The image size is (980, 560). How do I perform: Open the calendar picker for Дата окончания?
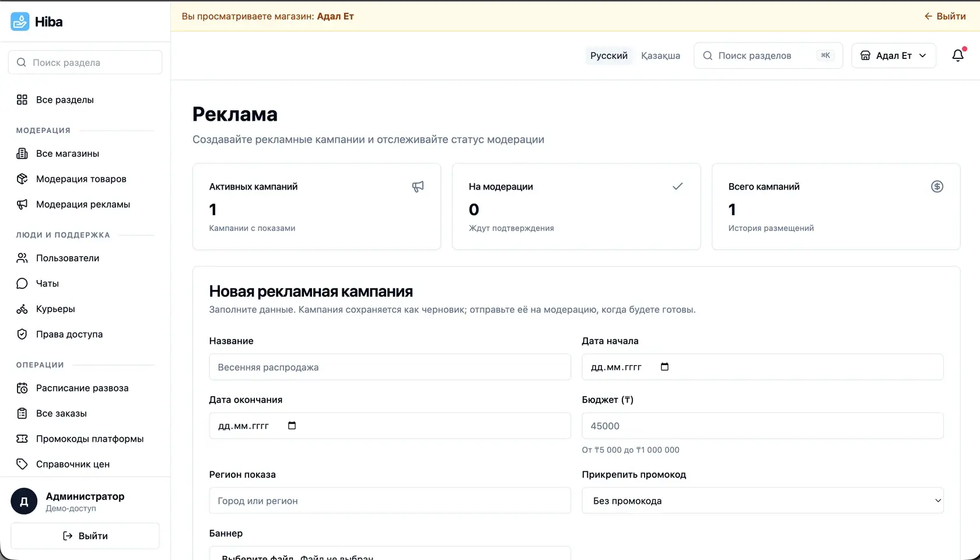coord(292,426)
